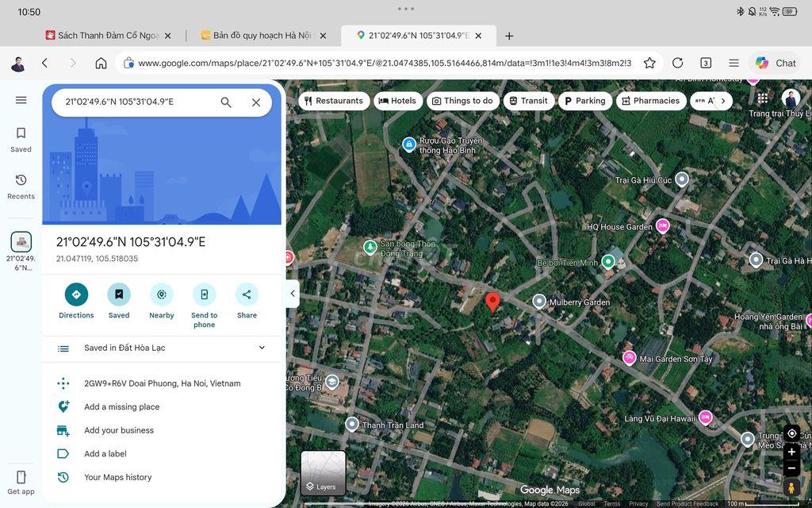Select the Transit chip
Screen dimensions: 812x508
pos(529,101)
